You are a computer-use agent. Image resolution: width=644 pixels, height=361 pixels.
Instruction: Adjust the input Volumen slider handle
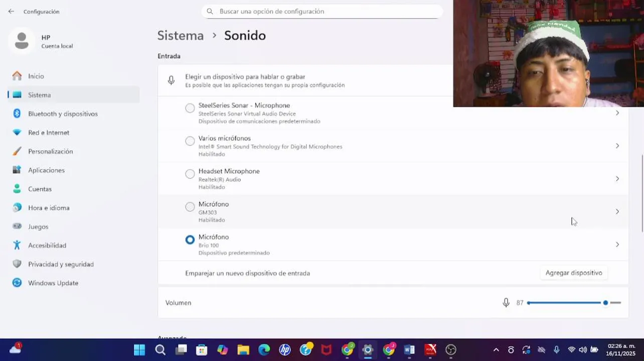pos(605,303)
